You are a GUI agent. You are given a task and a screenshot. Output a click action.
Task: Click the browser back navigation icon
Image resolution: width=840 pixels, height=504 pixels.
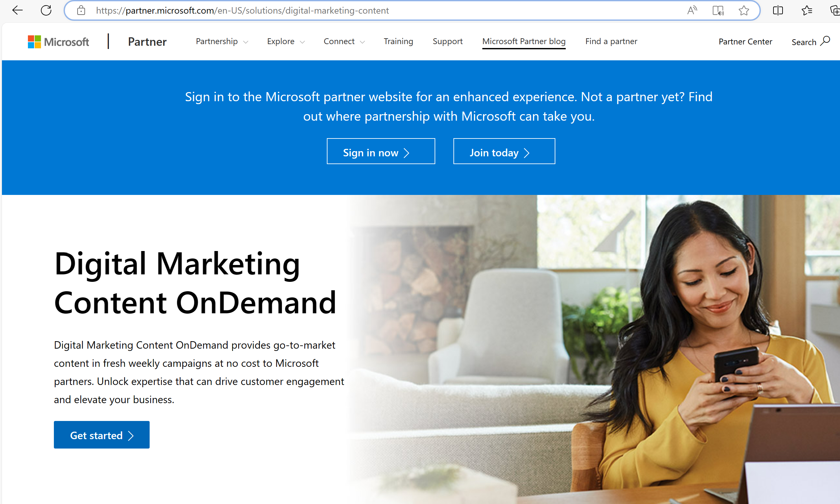pyautogui.click(x=18, y=10)
